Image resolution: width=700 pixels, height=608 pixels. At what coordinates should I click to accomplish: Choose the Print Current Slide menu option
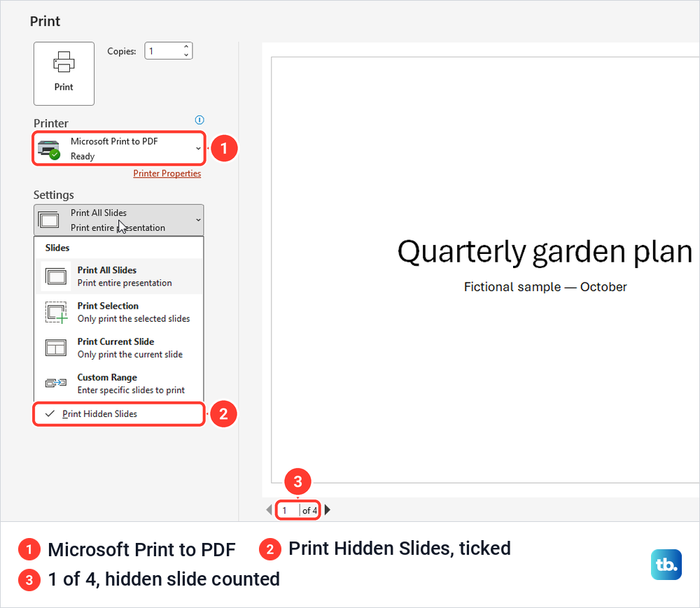tap(119, 348)
